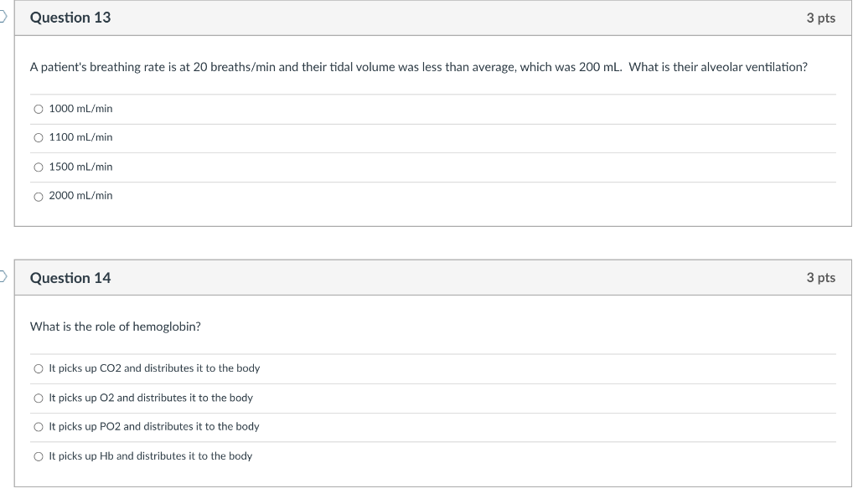Click the 3 pts label on Question 13
Viewport: 858px width, 504px height.
(x=821, y=18)
